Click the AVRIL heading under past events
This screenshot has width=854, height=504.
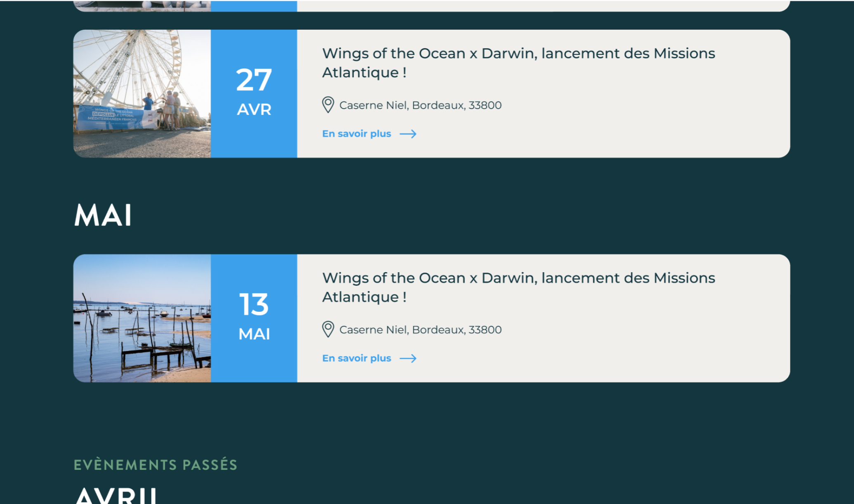pos(116,496)
